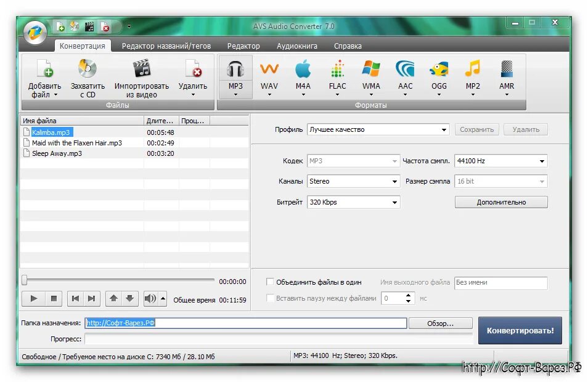Screen dimensions: 588x382
Task: Click the Конвертировать! button
Action: (x=520, y=331)
